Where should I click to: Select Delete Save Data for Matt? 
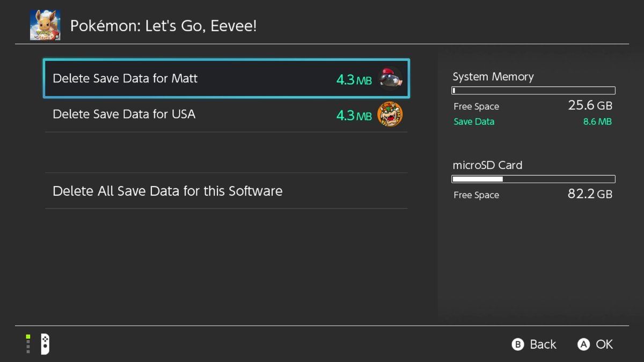tap(125, 78)
